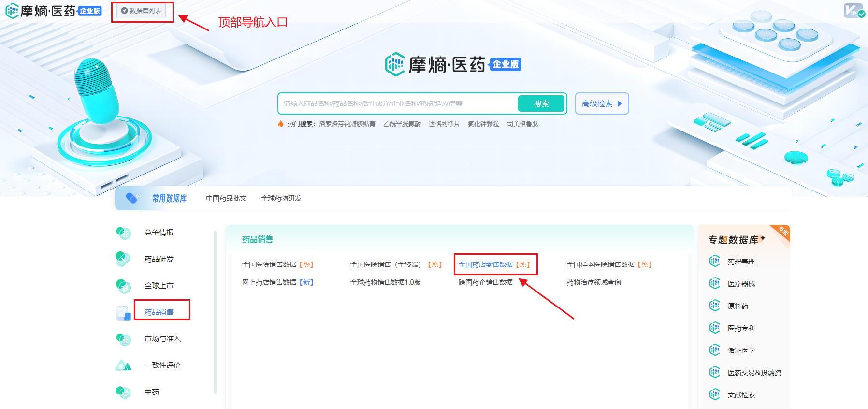This screenshot has height=409, width=868.
Task: Click the 市场与准入 category icon
Action: [123, 339]
